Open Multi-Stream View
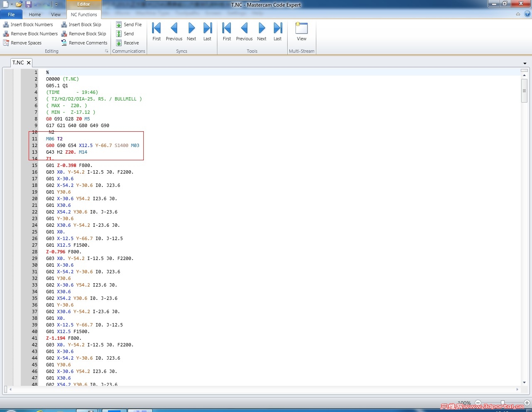The height and width of the screenshot is (412, 532). [x=302, y=32]
